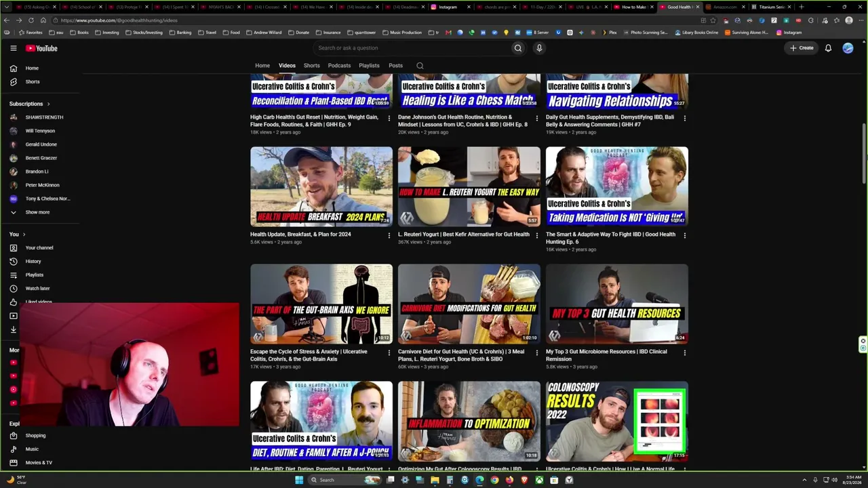Open the Music Production bookmark folder
Image resolution: width=868 pixels, height=488 pixels.
(403, 33)
